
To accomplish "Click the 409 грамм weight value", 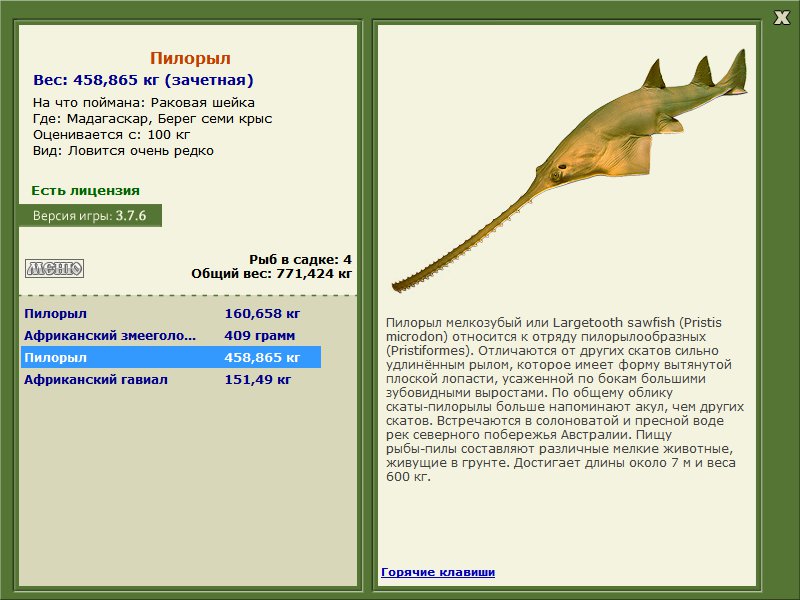I will (260, 335).
